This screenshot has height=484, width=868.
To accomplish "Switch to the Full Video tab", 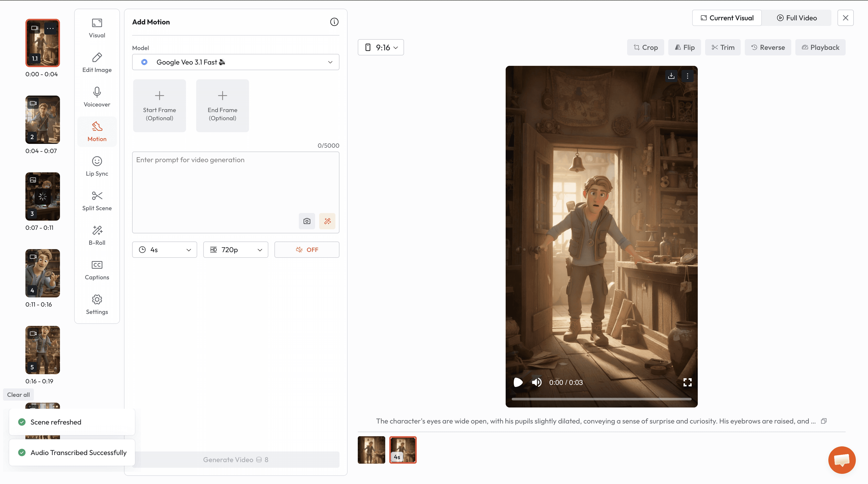I will click(x=797, y=18).
